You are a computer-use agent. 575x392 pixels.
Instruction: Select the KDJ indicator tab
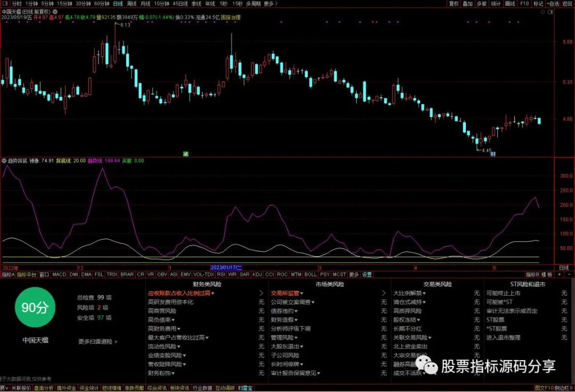point(257,274)
